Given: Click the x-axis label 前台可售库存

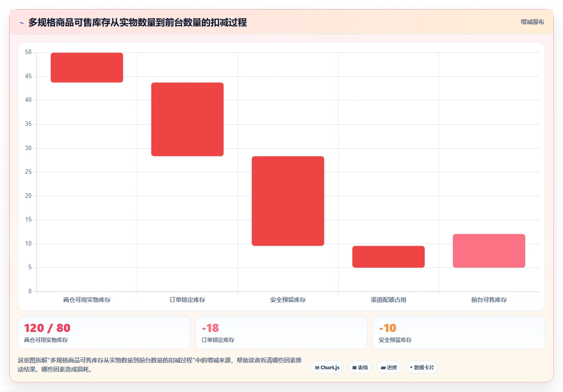Looking at the screenshot, I should pyautogui.click(x=489, y=300).
